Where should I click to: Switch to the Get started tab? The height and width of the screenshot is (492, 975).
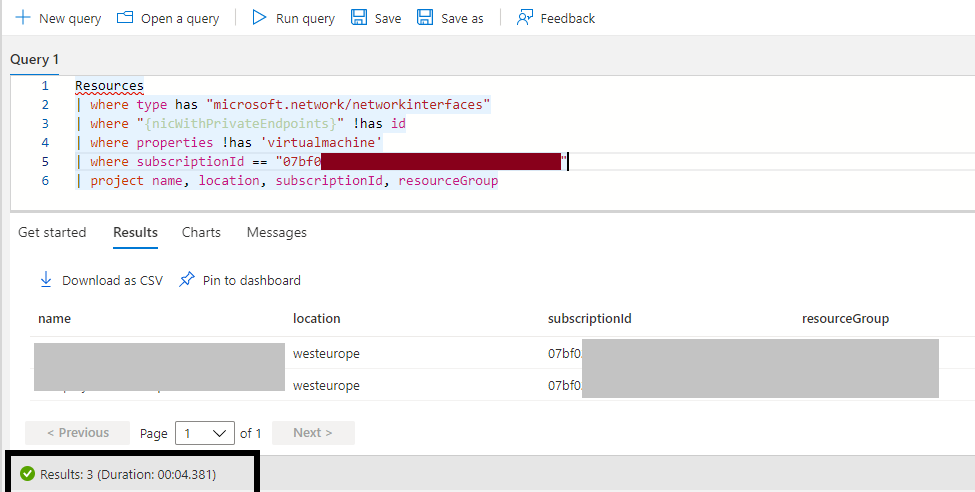click(52, 232)
